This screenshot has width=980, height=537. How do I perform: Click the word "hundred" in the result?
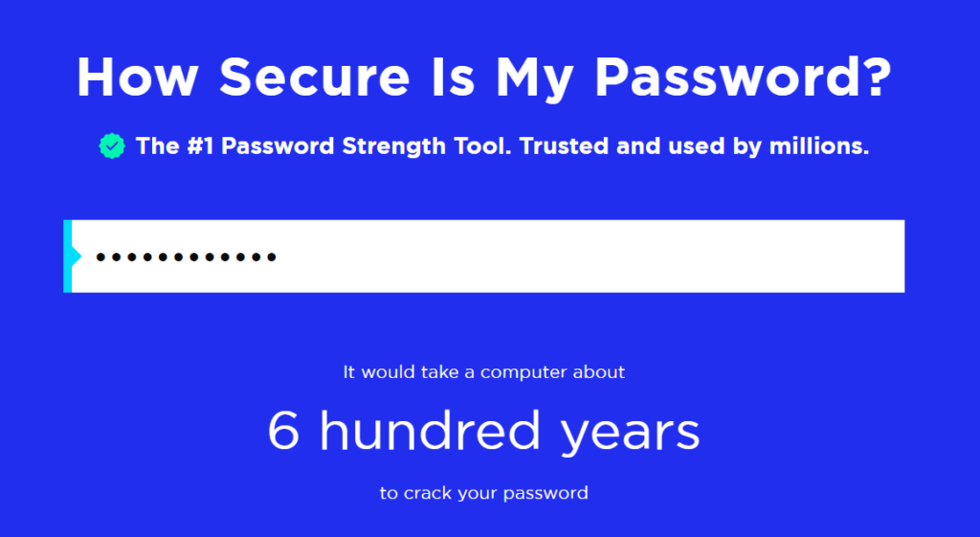click(x=431, y=432)
